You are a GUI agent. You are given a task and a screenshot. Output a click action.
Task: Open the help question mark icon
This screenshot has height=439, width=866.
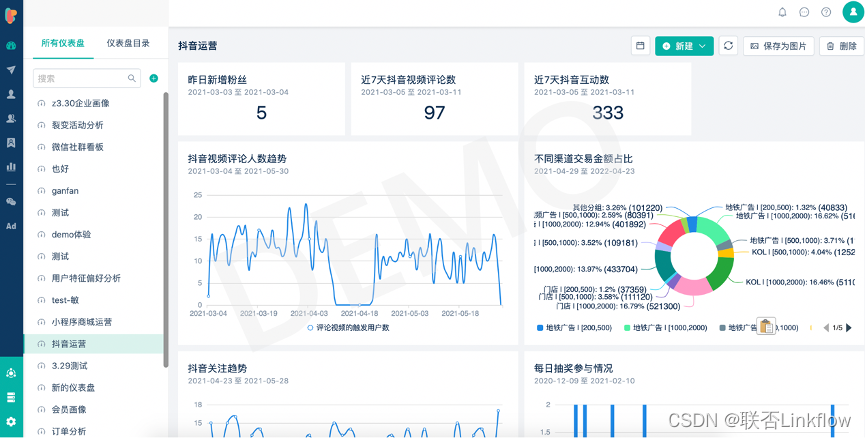point(826,12)
